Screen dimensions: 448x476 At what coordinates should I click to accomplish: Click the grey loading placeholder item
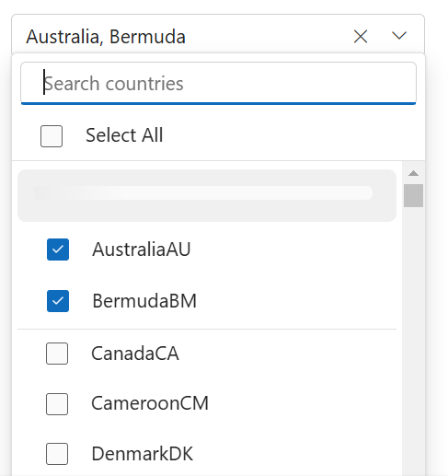(x=207, y=195)
